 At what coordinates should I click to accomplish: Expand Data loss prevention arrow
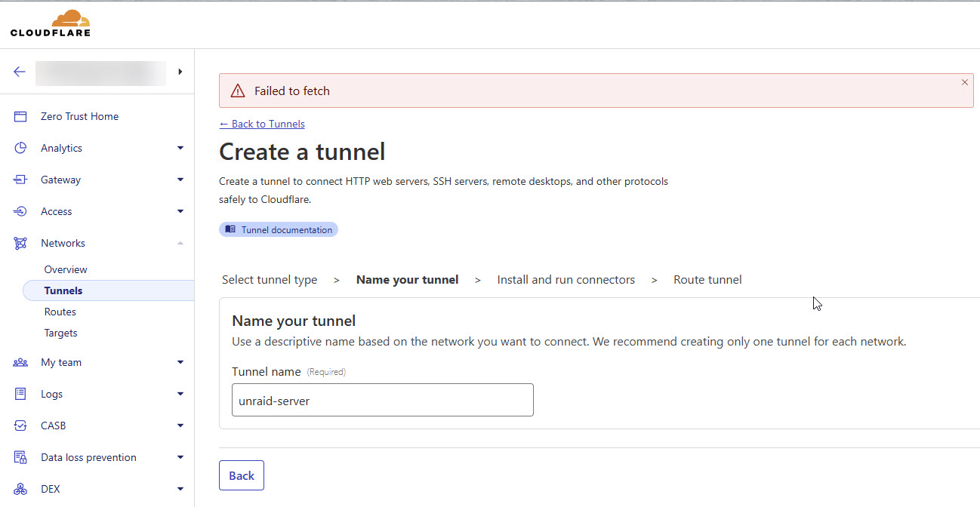(180, 457)
